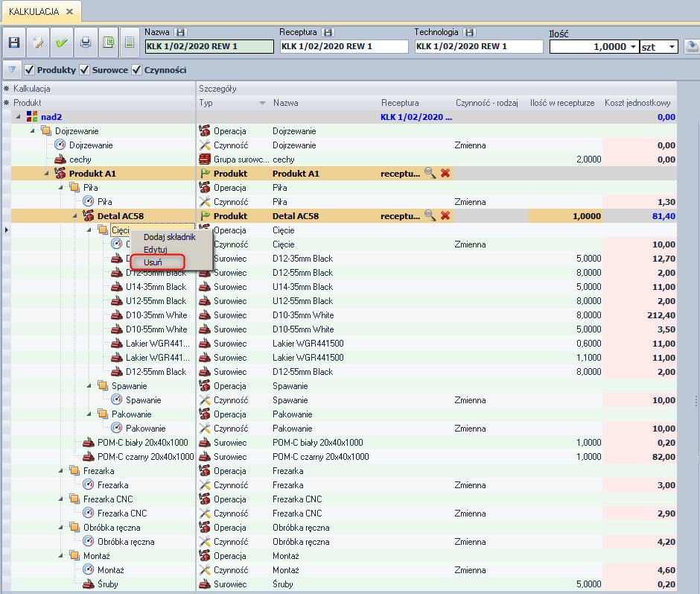700x594 pixels.
Task: Click the save icon beside Receptura label
Action: (328, 32)
